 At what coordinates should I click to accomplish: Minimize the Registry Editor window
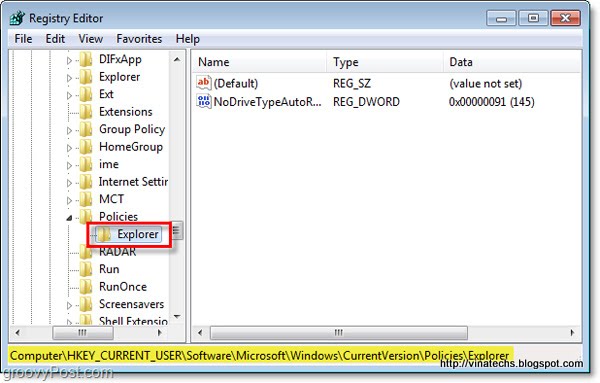[501, 18]
